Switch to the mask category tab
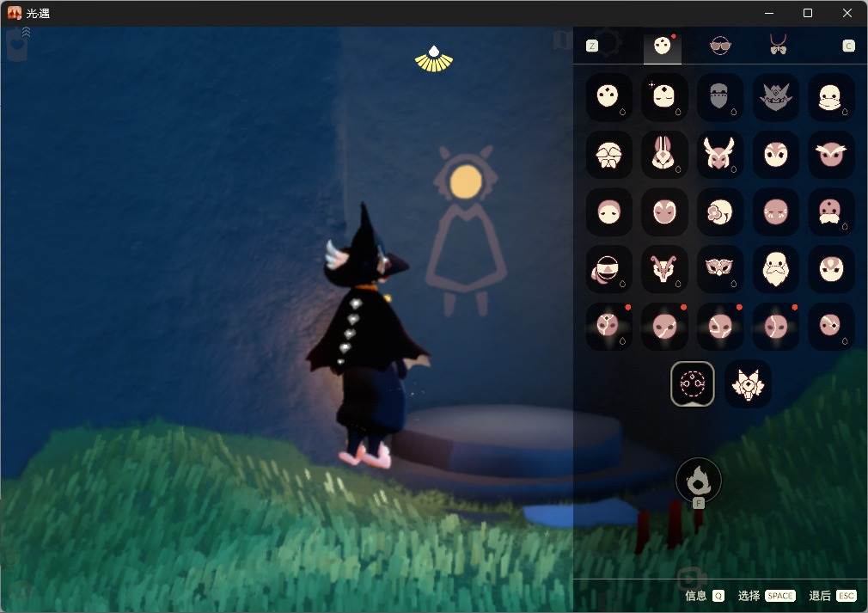Image resolution: width=868 pixels, height=613 pixels. coord(663,46)
